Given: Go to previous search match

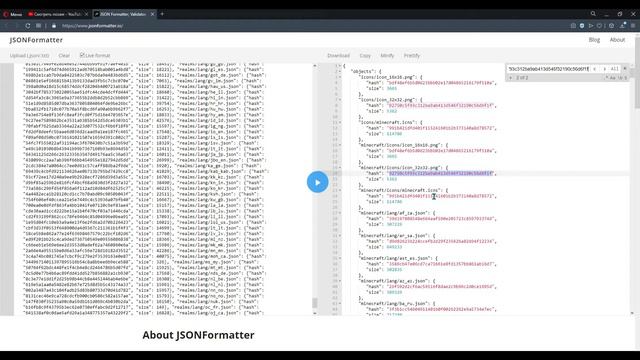Looking at the screenshot, I should [595, 69].
